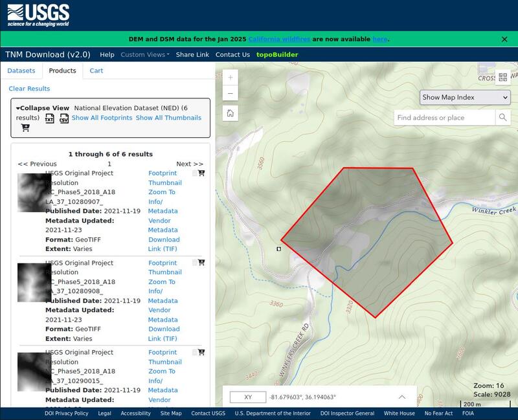Open the Show Map Index dropdown
Viewport: 518px width, 420px height.
465,98
